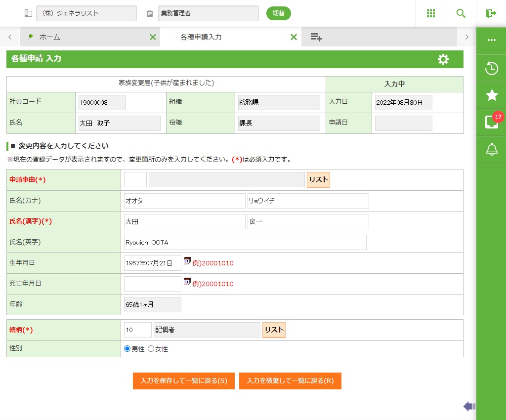Select the 女性 radio button
This screenshot has width=506, height=420.
[151, 349]
